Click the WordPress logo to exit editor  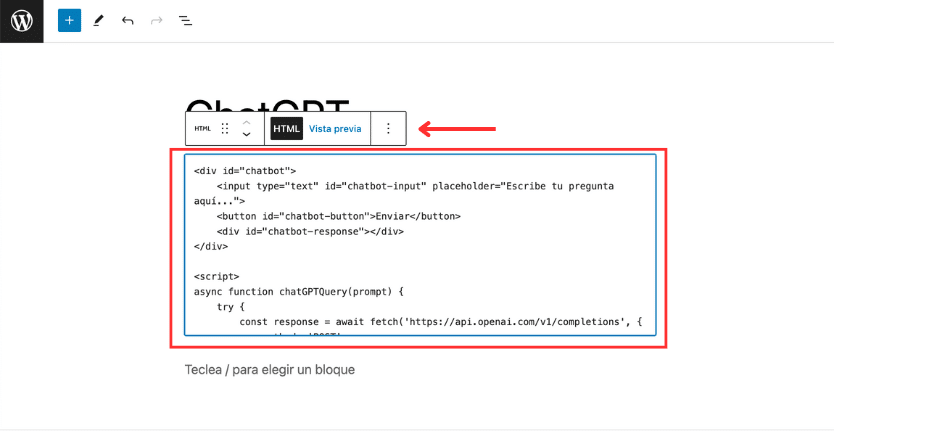[22, 21]
